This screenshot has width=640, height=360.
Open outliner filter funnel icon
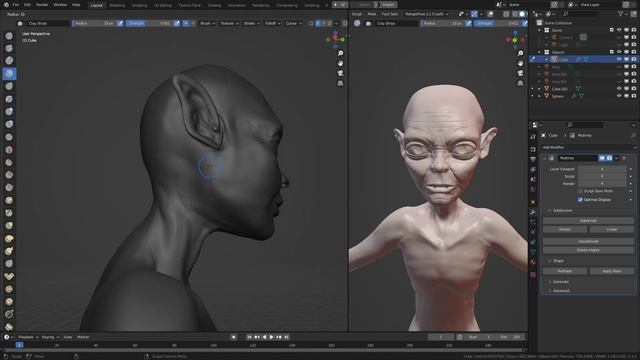click(x=620, y=14)
